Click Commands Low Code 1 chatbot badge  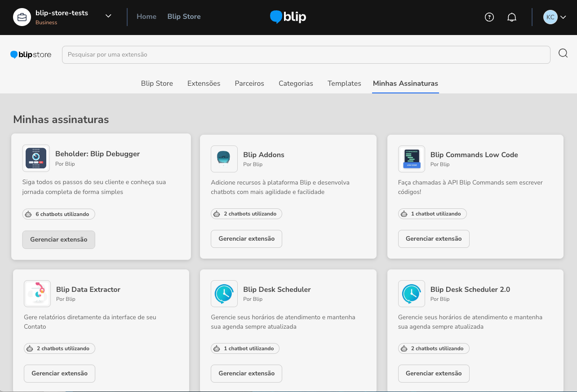pos(432,214)
